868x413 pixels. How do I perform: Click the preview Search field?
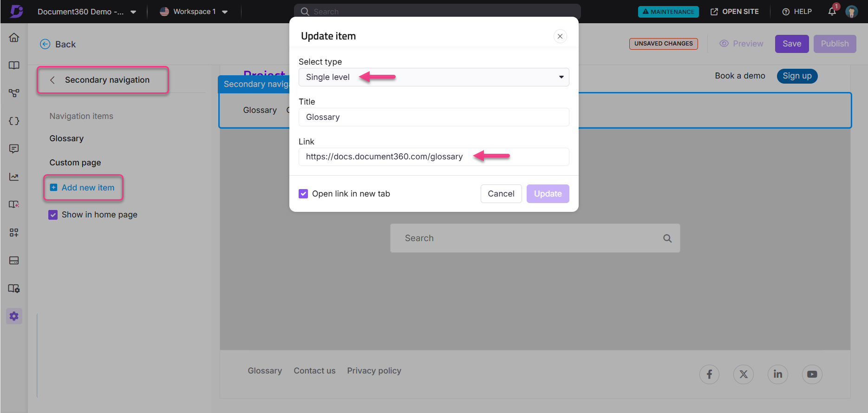[535, 238]
